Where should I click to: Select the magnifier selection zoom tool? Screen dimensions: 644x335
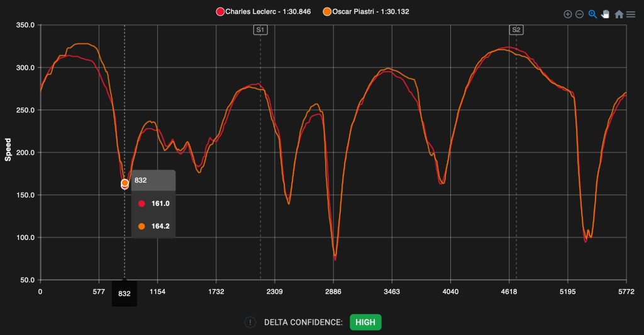coord(592,14)
